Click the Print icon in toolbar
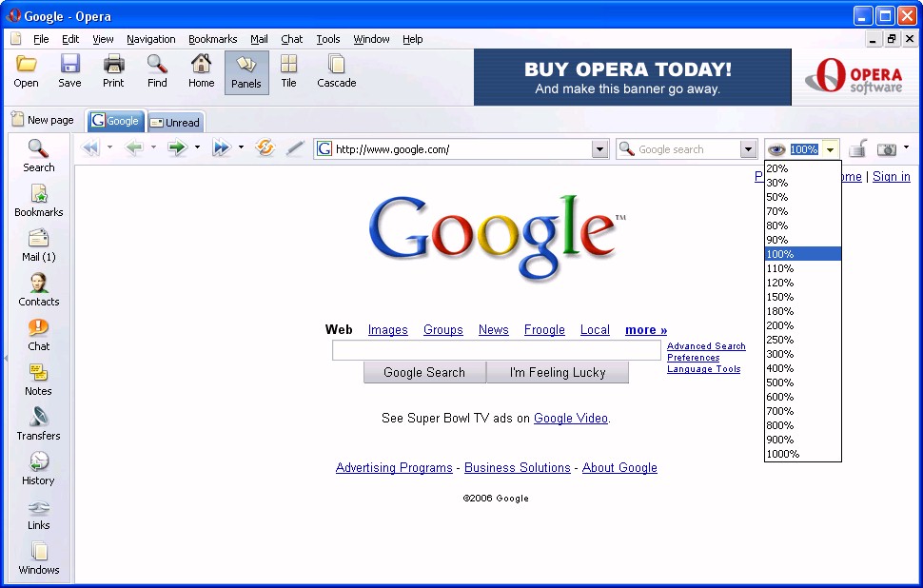 pos(113,64)
